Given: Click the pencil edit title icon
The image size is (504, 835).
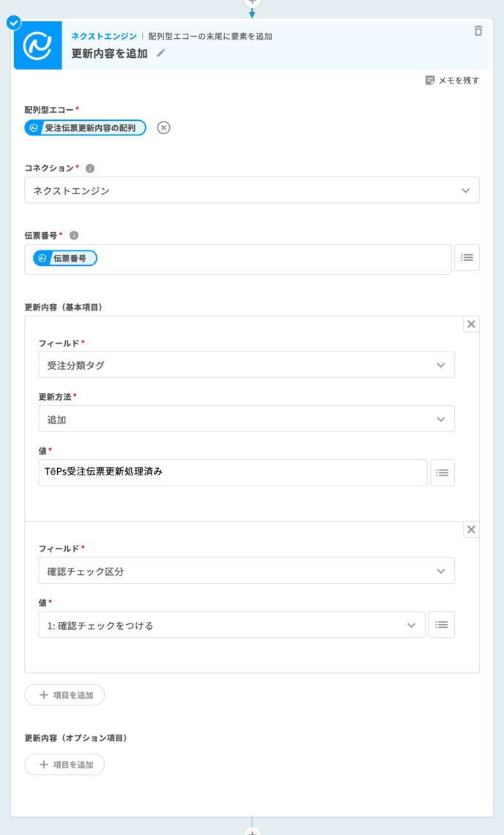Looking at the screenshot, I should tap(161, 53).
